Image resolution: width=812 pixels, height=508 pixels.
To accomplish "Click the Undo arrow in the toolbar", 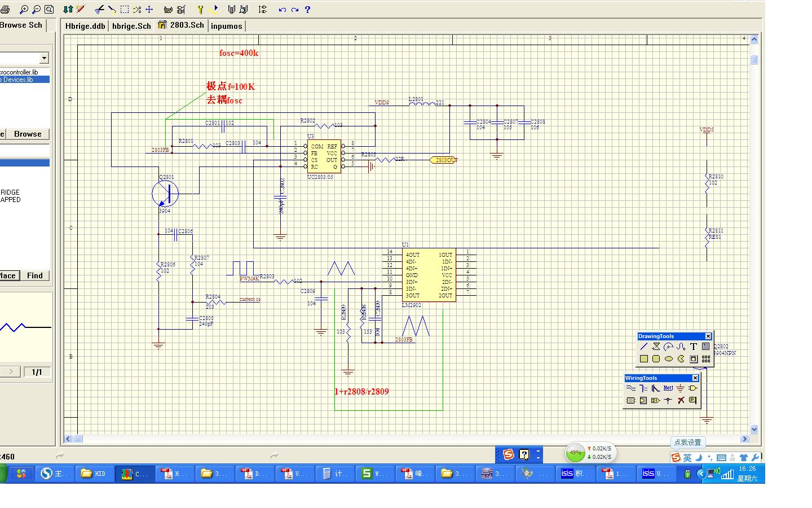I will (283, 10).
